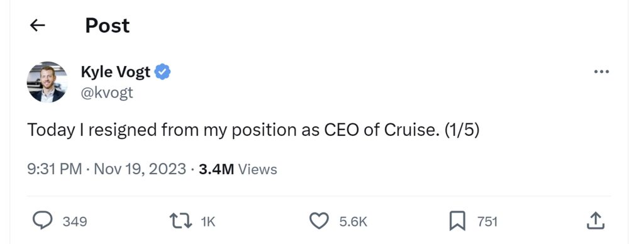The width and height of the screenshot is (644, 244).
Task: Click the Nov 19, 2023 date
Action: tap(140, 169)
